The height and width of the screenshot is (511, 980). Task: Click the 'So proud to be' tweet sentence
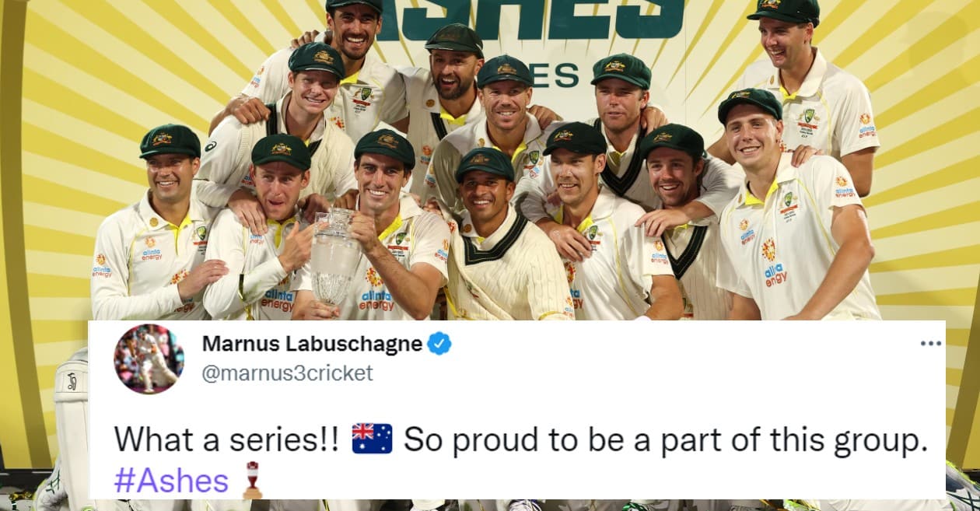pos(667,439)
